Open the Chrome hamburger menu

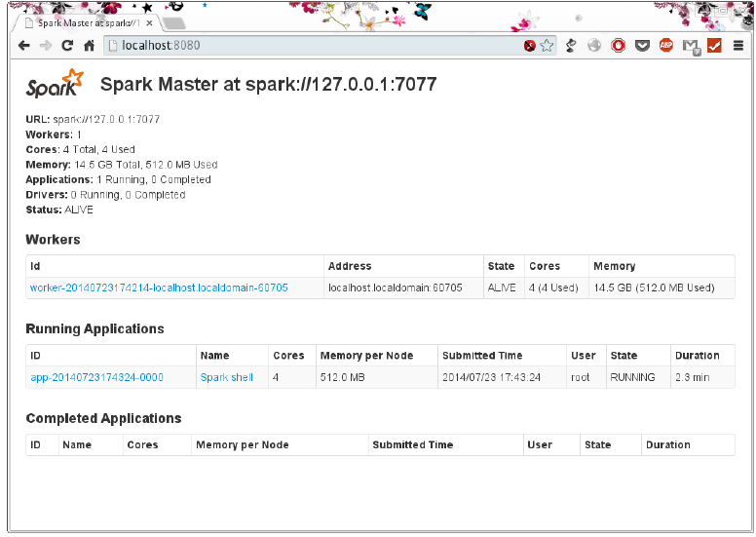(x=738, y=46)
